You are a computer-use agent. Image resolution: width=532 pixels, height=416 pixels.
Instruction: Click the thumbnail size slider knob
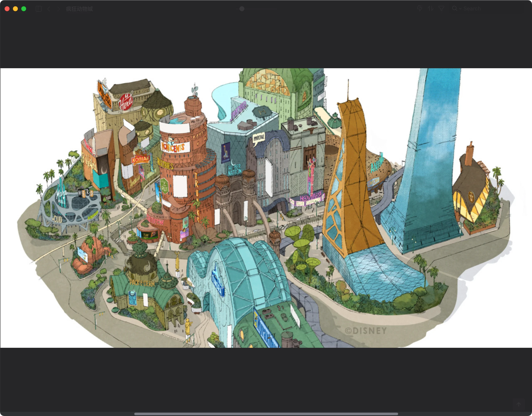click(x=242, y=9)
